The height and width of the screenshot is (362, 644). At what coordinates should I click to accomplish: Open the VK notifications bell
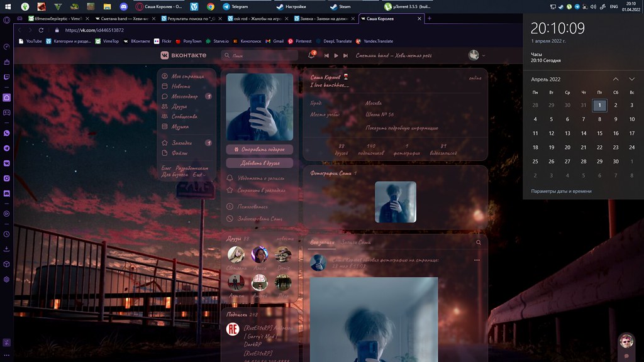pyautogui.click(x=311, y=55)
